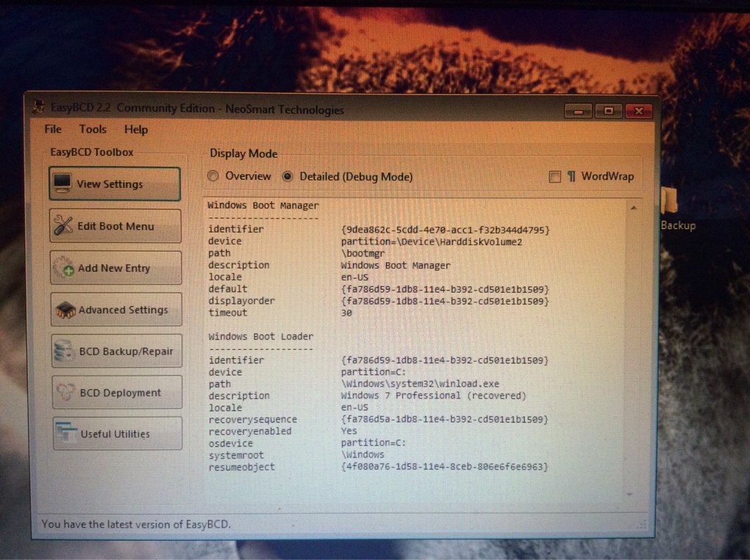Open the Backup folder on desktop
Screen dimensions: 750x560
pos(669,203)
